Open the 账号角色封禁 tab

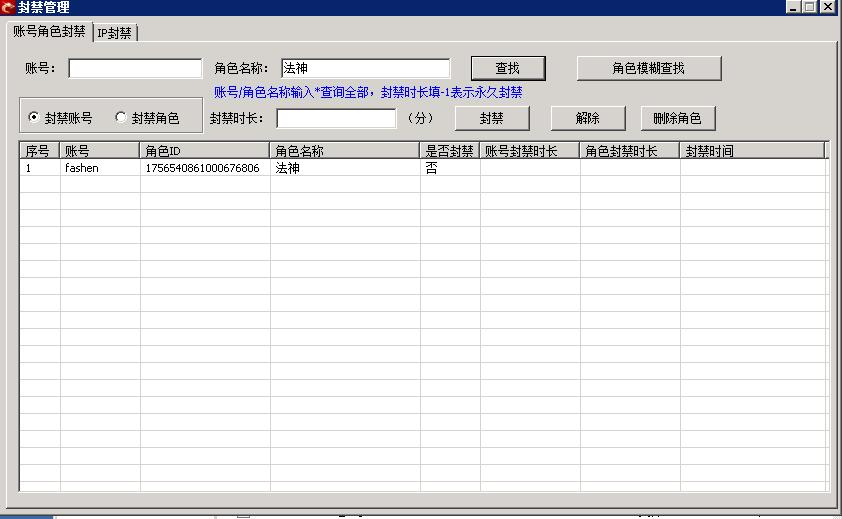(49, 31)
